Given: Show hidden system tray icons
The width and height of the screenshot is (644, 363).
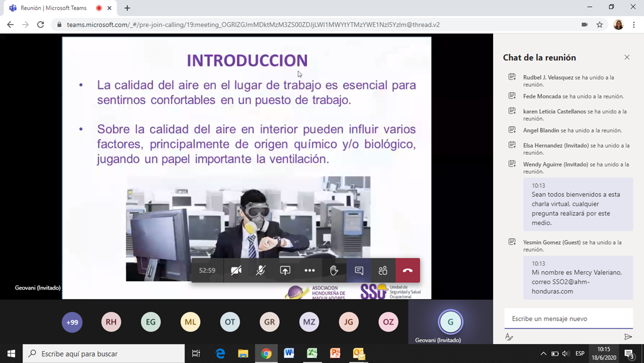Looking at the screenshot, I should click(x=543, y=353).
